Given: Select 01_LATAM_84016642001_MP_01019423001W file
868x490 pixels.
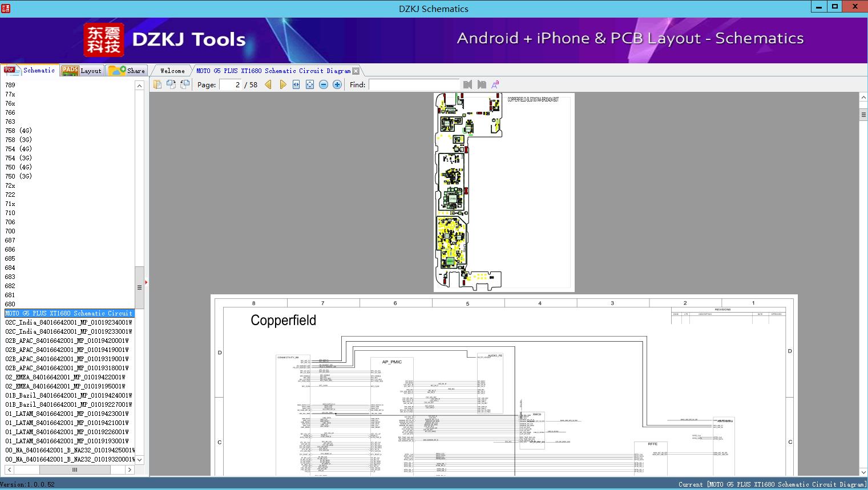Looking at the screenshot, I should [67, 414].
